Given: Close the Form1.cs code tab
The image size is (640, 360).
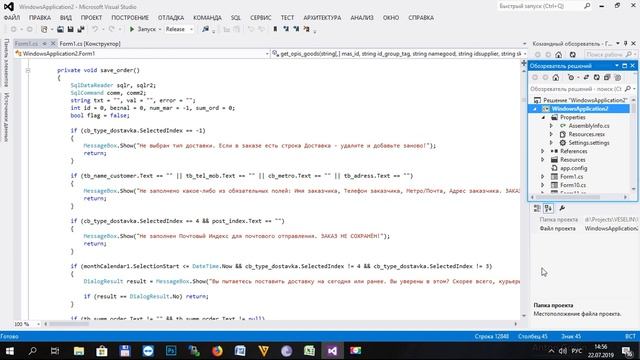Looking at the screenshot, I should point(53,44).
